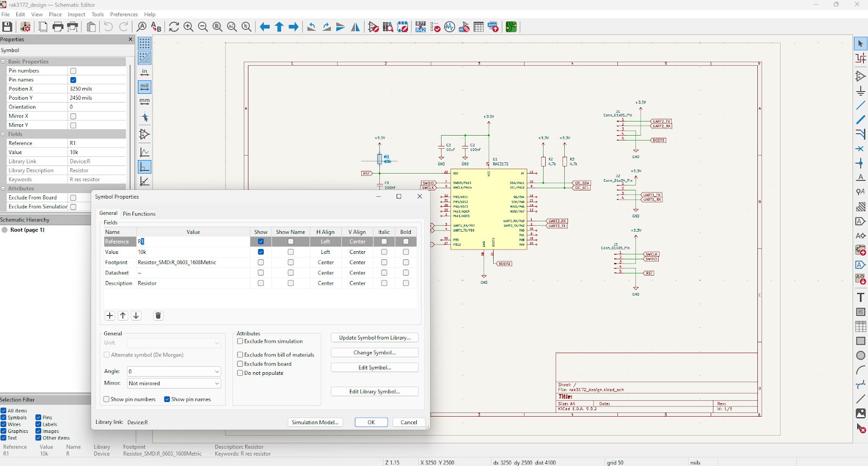Collapse Basic Properties section
Image resolution: width=868 pixels, height=466 pixels.
point(3,62)
